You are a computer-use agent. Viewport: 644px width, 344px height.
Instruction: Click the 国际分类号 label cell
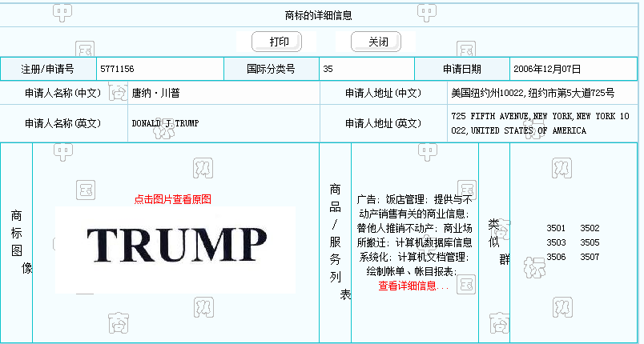pyautogui.click(x=272, y=70)
